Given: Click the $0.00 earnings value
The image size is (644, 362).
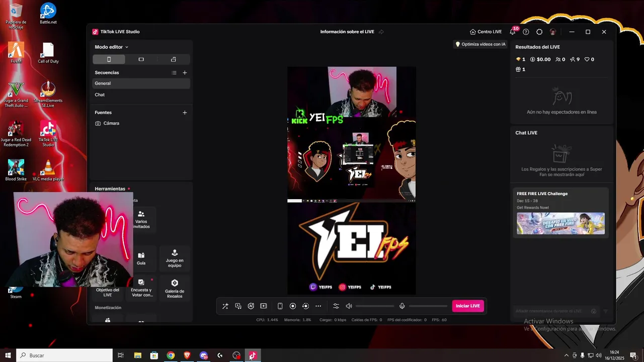Looking at the screenshot, I should 540,59.
